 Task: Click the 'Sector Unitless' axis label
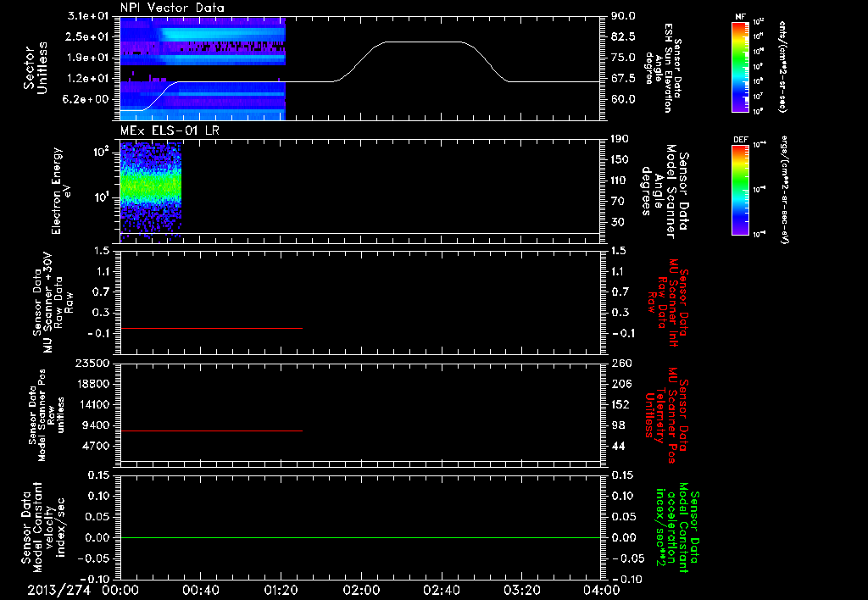(x=36, y=67)
